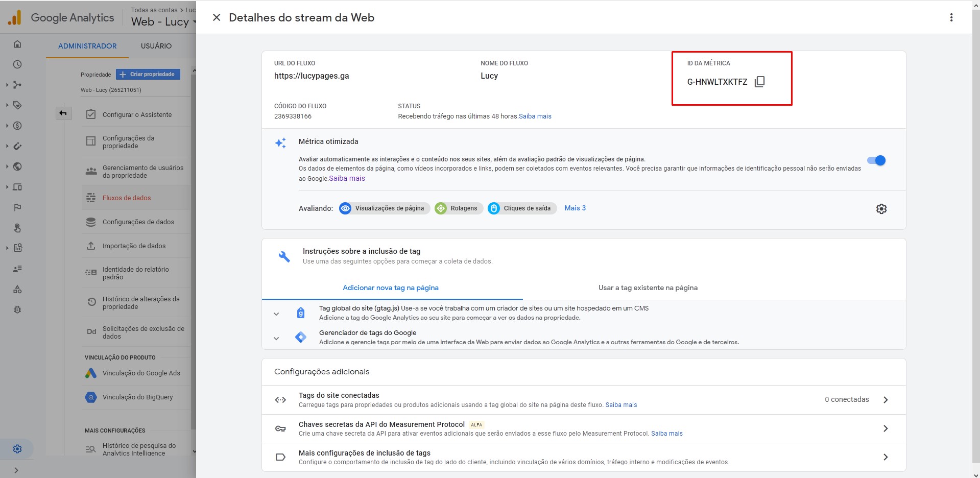Click the shapes Custom definitions icon
The image size is (980, 478).
(x=17, y=289)
